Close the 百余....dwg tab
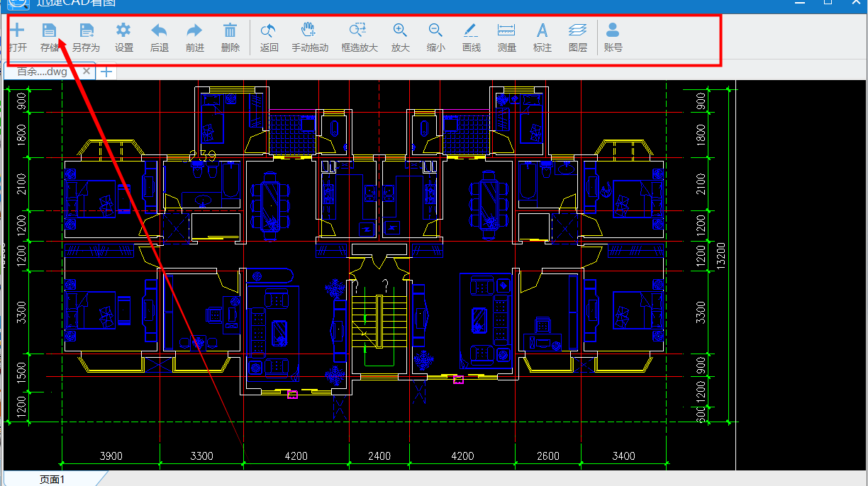868x486 pixels. click(x=87, y=72)
